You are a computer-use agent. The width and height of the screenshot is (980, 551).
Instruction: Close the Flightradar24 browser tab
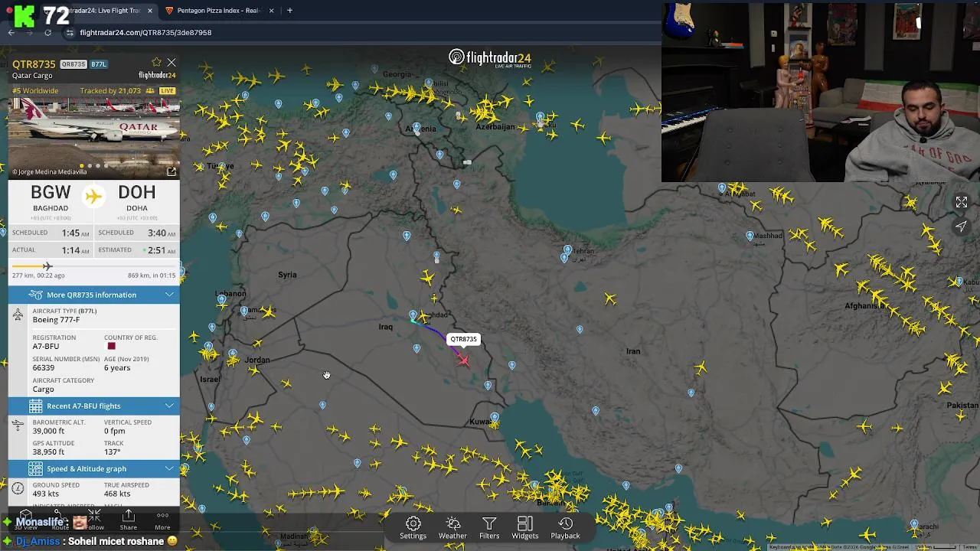tap(150, 11)
